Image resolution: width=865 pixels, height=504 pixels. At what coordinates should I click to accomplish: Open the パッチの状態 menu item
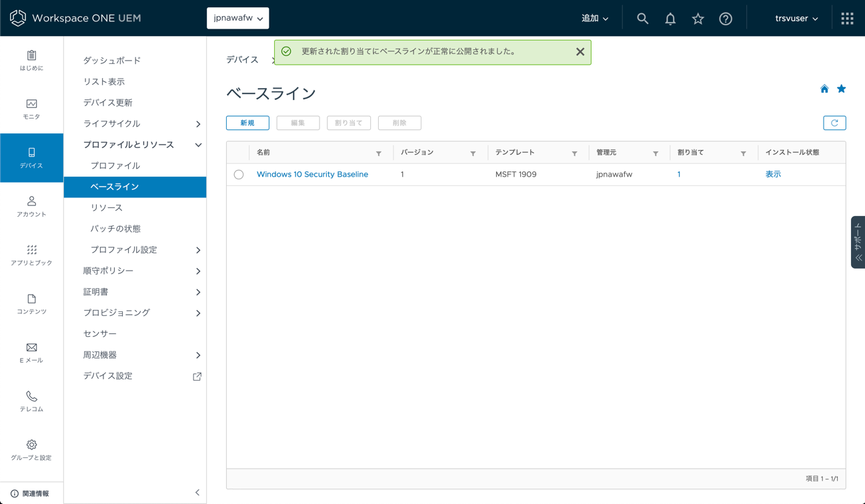point(115,229)
